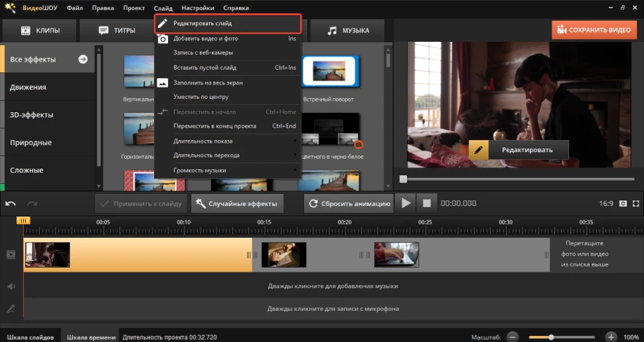Click orange camera badge on effect thumbnail
The height and width of the screenshot is (342, 644).
click(359, 145)
